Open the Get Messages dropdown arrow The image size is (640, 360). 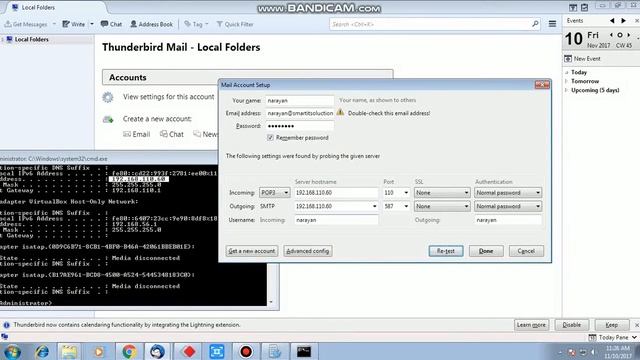pyautogui.click(x=54, y=24)
